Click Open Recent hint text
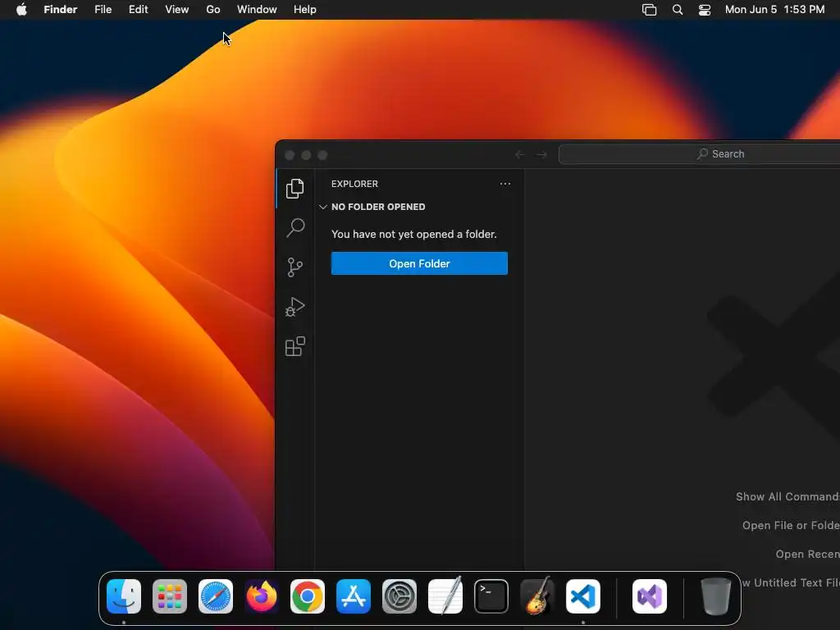 tap(807, 555)
